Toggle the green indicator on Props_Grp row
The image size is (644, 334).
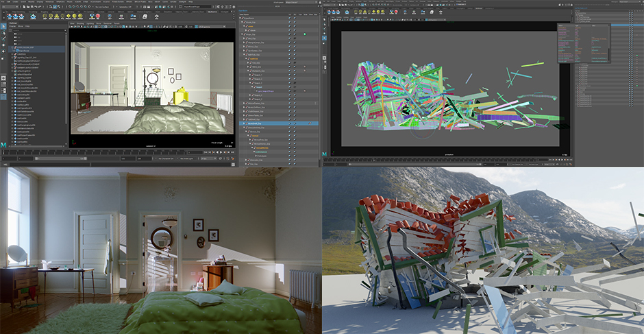tap(304, 33)
